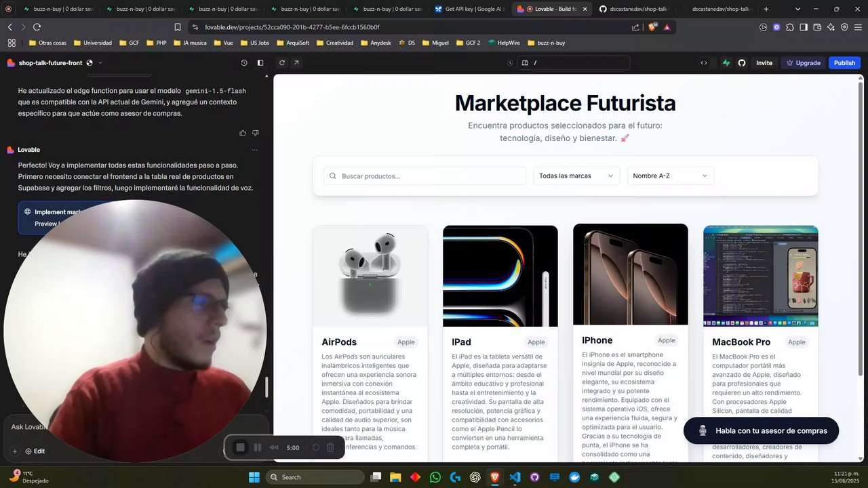Click the Upgrade button
Image resolution: width=868 pixels, height=488 pixels.
803,63
